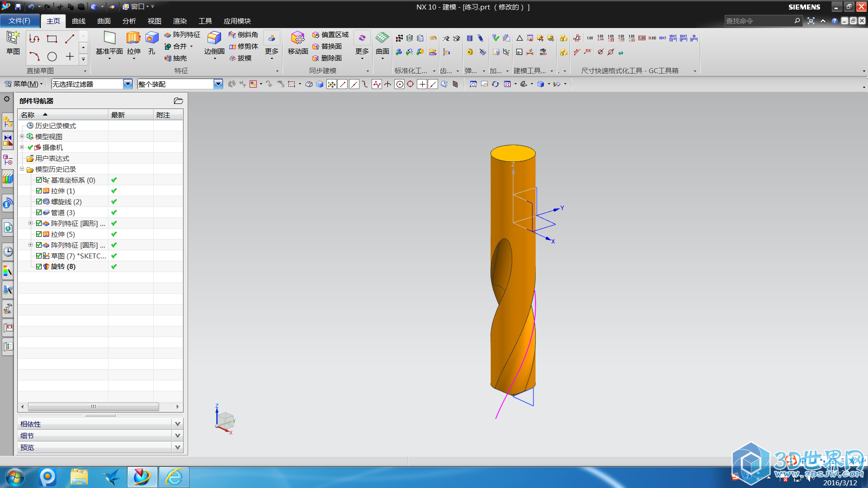This screenshot has height=488, width=868.
Task: Select the Replace Face (替换面) tool
Action: pos(327,47)
